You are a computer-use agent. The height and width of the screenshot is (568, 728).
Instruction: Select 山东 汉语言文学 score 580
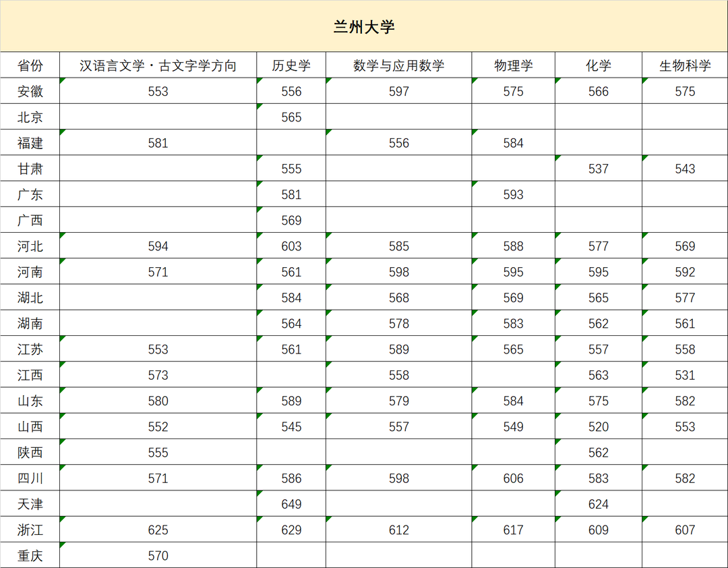click(x=158, y=401)
